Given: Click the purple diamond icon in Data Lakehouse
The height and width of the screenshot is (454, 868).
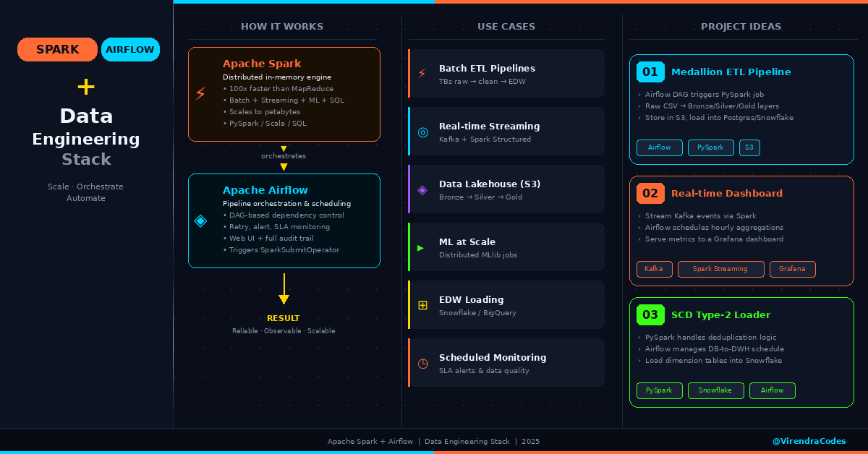Looking at the screenshot, I should [422, 189].
